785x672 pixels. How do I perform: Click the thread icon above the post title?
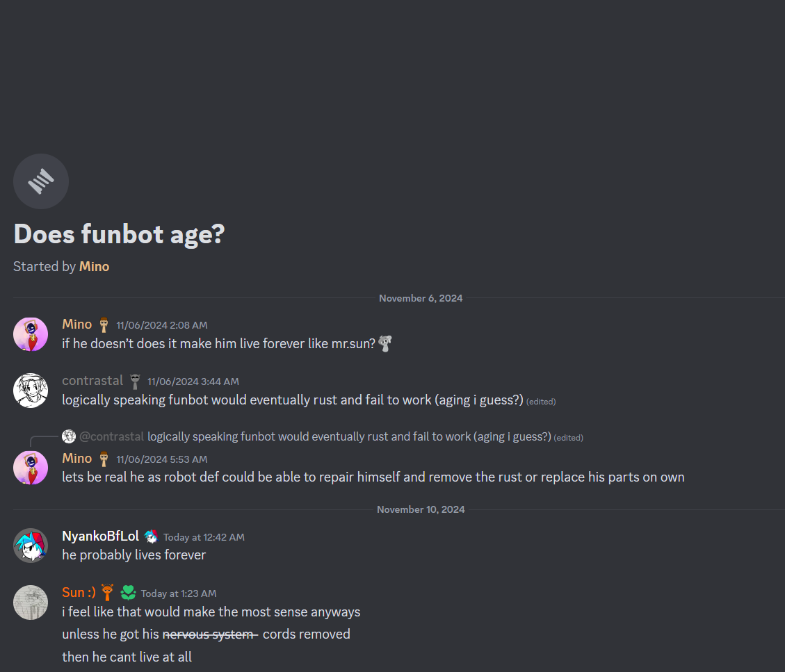tap(41, 181)
